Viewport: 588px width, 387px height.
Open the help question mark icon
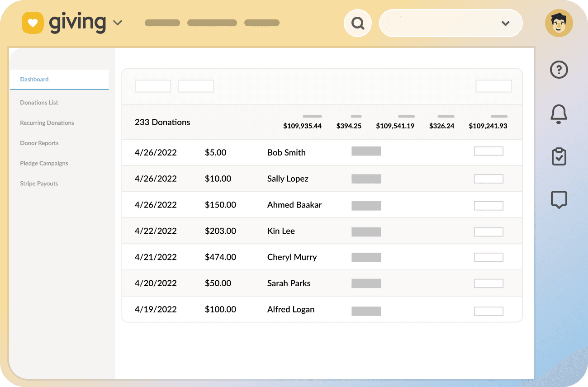559,70
